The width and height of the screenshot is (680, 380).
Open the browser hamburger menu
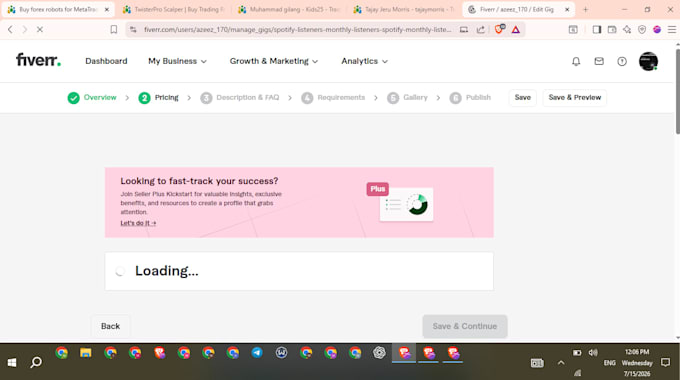[x=672, y=29]
